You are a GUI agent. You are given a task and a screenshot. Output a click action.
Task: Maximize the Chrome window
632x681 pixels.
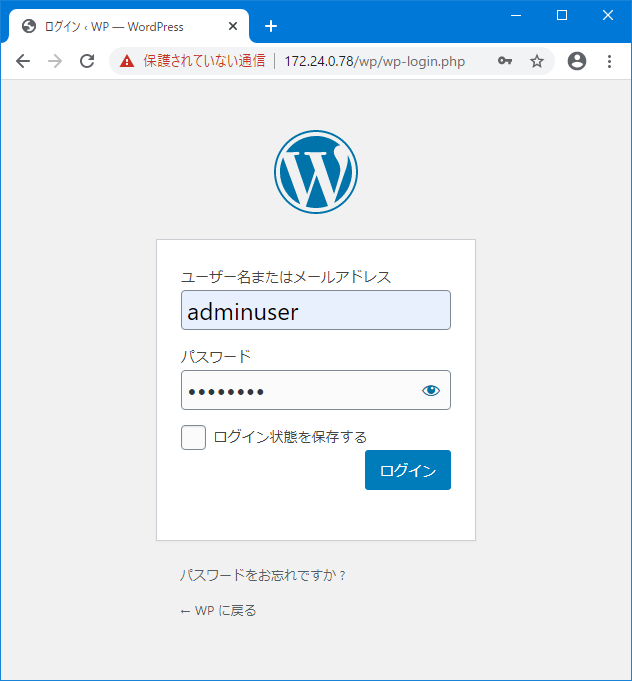coord(562,15)
